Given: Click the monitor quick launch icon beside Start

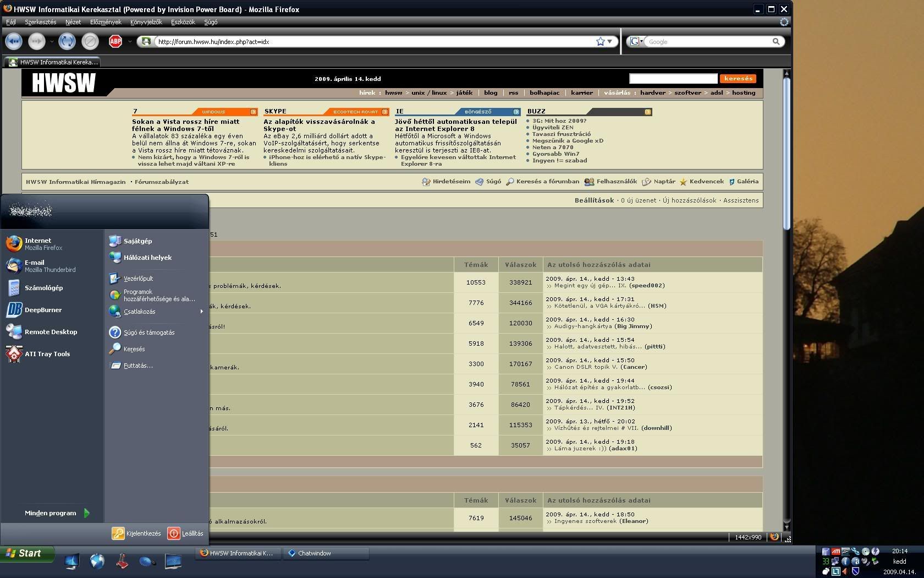Looking at the screenshot, I should coord(71,561).
